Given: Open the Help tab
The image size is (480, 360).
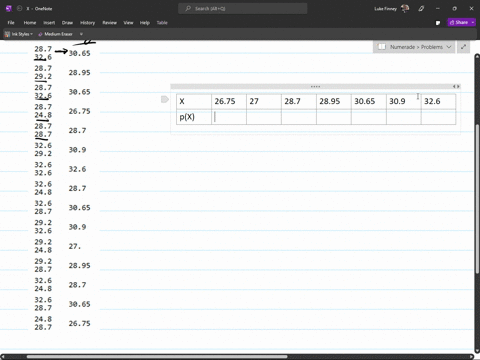Looking at the screenshot, I should tap(145, 23).
